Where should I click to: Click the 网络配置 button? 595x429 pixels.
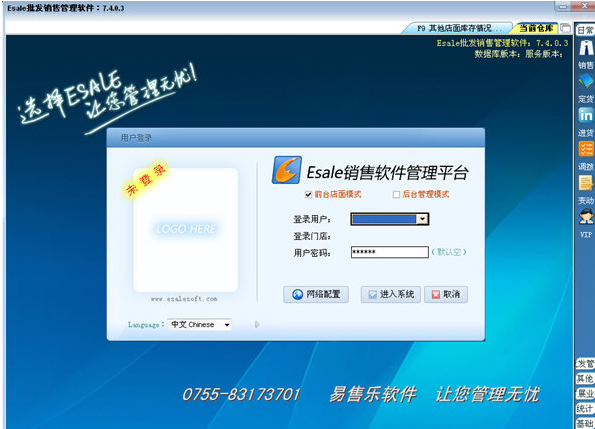pos(316,294)
